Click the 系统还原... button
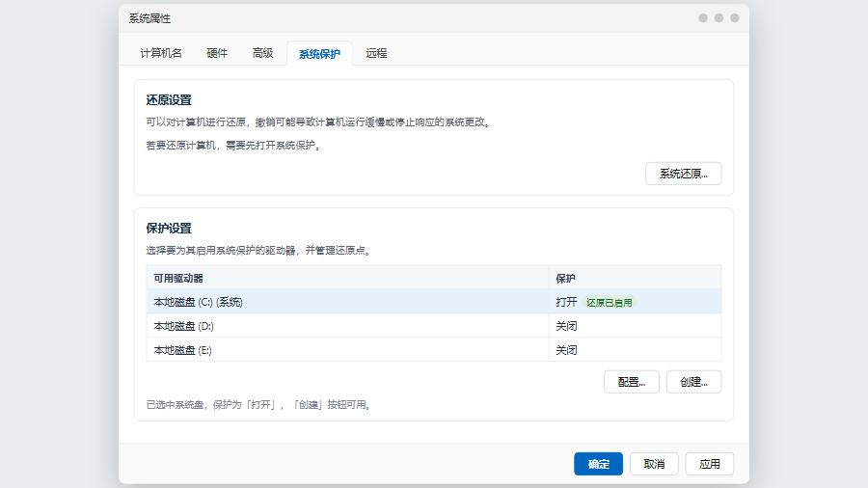 [x=683, y=174]
